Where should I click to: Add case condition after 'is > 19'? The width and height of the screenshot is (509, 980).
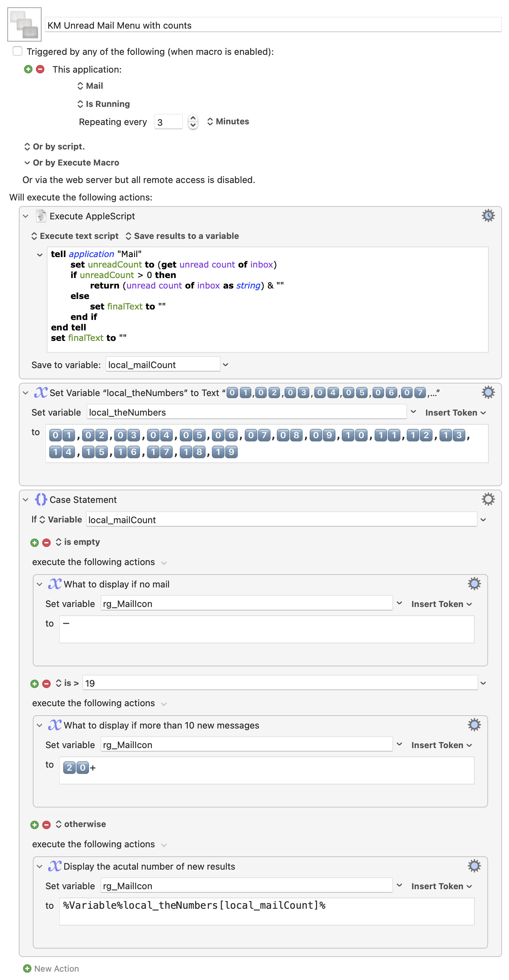(35, 683)
